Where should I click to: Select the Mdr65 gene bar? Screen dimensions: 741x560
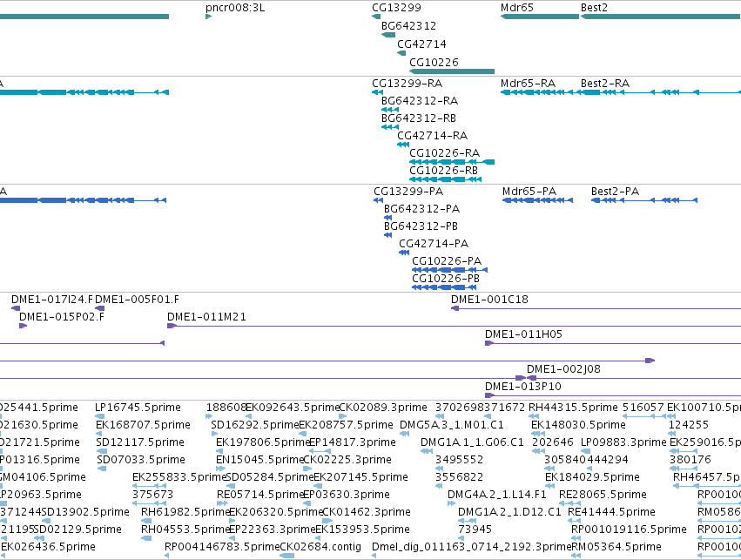(540, 17)
